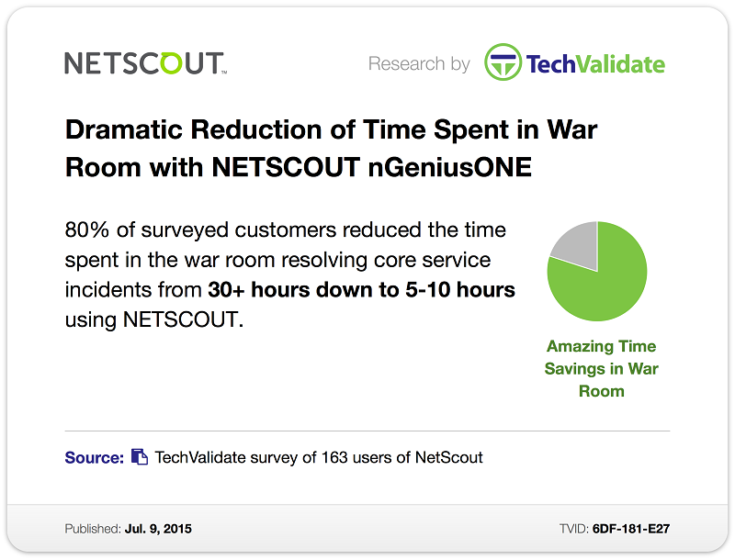Click the green O in NETSCOUT logo
This screenshot has height=560, width=735.
(169, 62)
